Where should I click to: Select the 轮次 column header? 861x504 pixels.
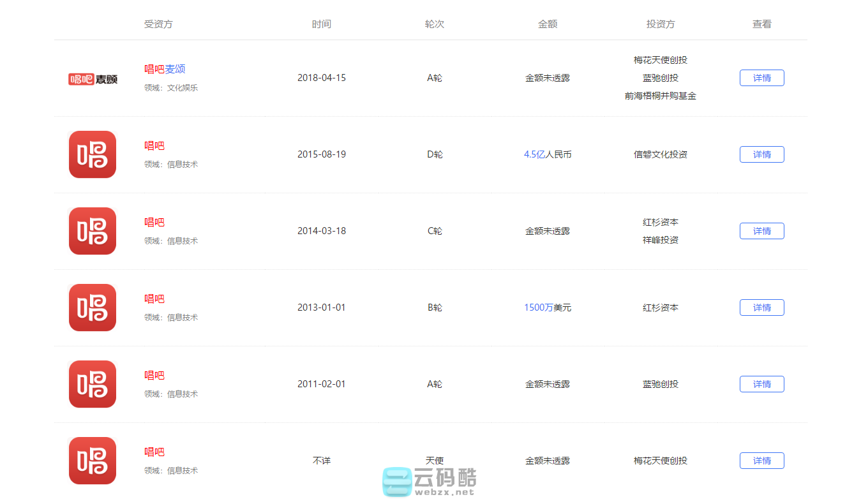[435, 24]
